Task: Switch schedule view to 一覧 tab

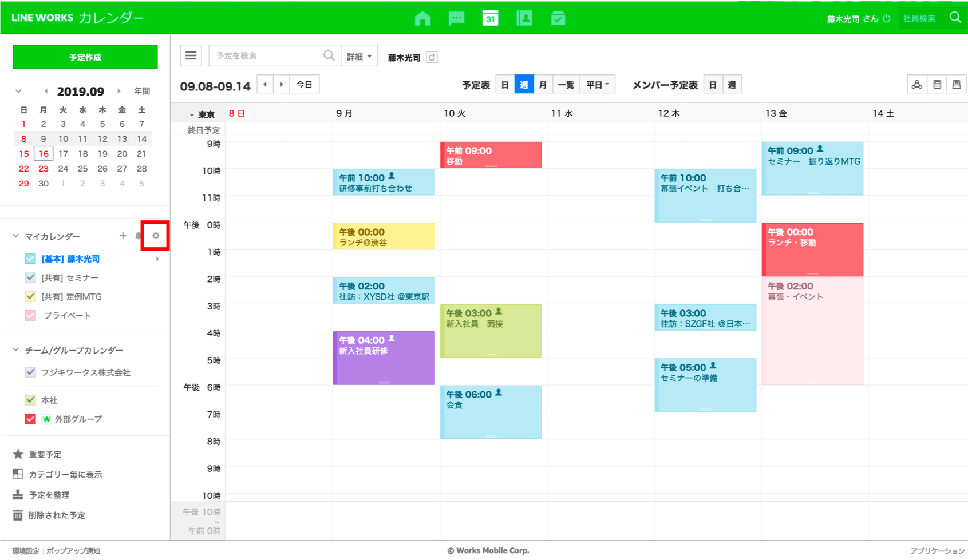Action: click(x=566, y=85)
